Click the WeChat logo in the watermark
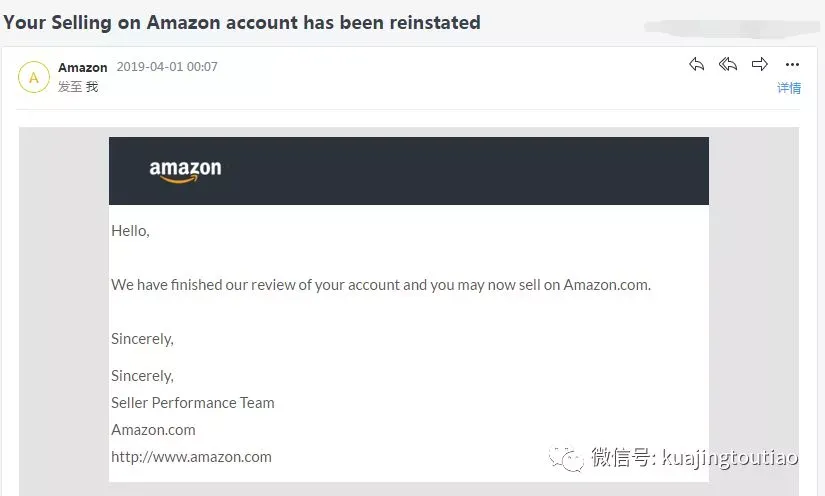 (x=571, y=458)
